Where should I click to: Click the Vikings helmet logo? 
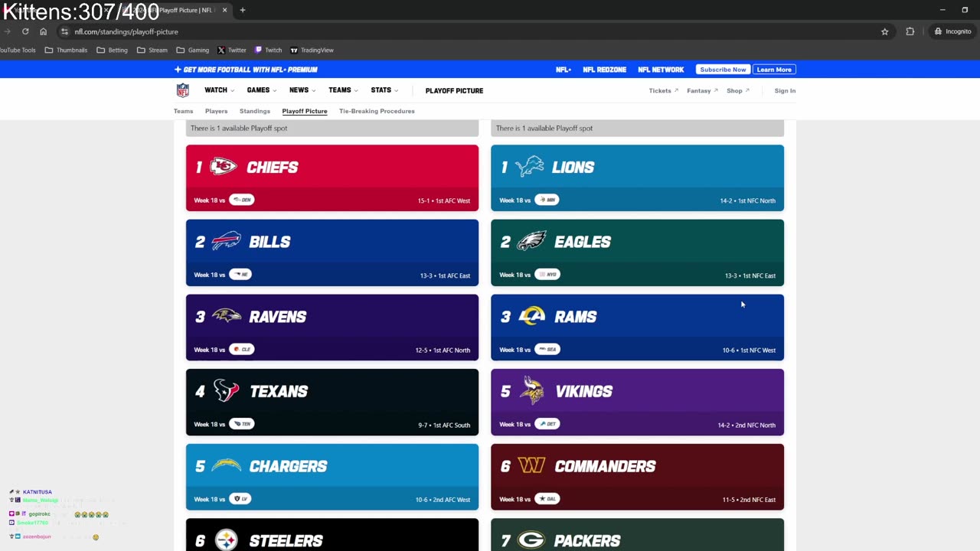[x=531, y=390]
